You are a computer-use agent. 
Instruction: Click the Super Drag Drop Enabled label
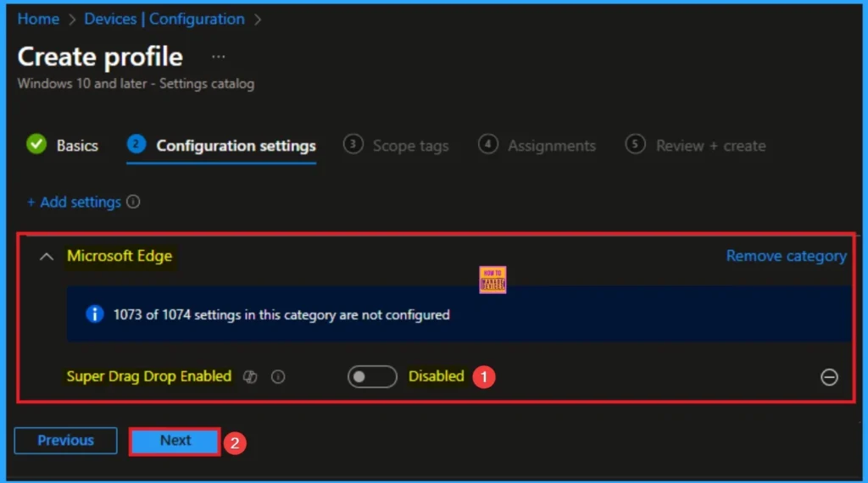click(149, 376)
